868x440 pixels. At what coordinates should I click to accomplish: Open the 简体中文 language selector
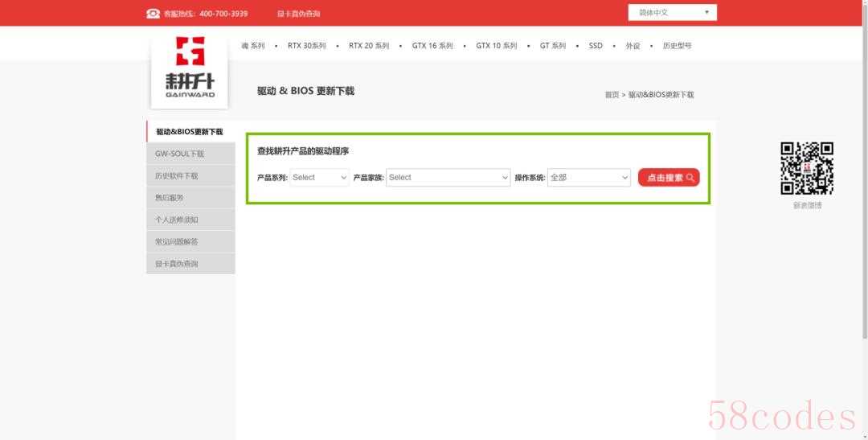(672, 13)
